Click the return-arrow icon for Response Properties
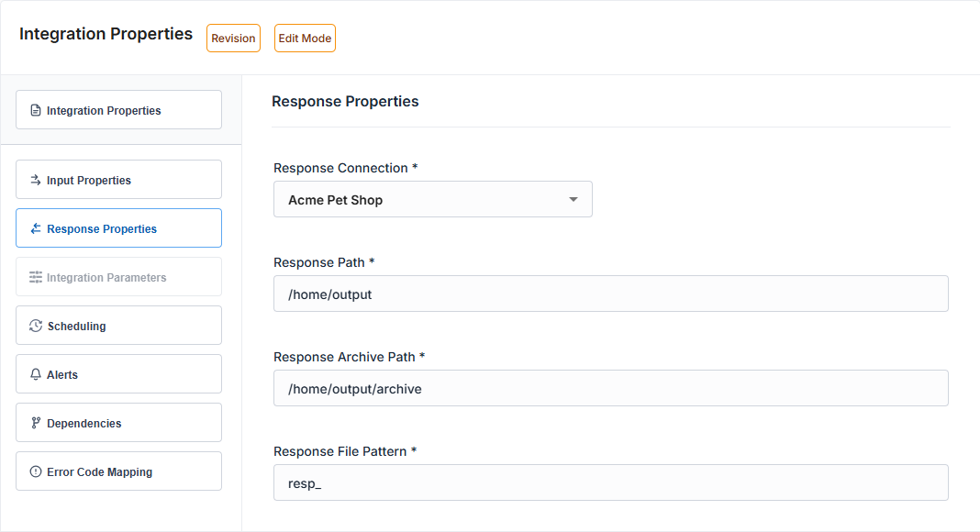The width and height of the screenshot is (980, 532). coord(36,229)
